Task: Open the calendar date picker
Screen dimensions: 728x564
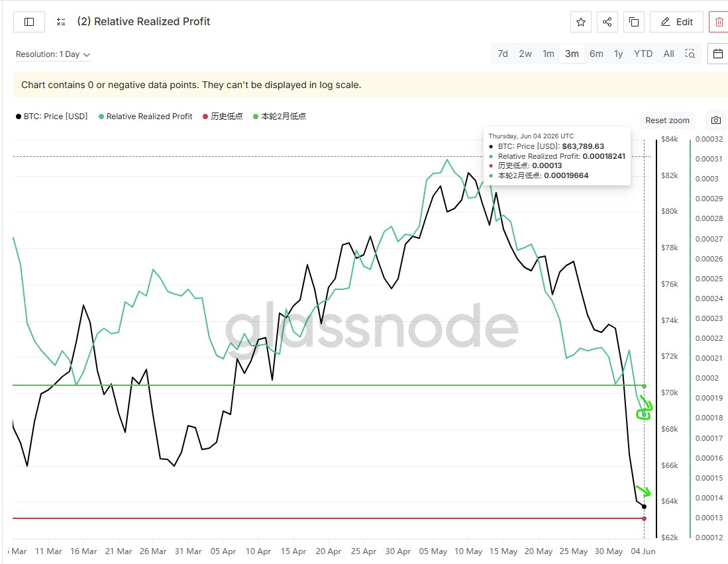Action: 718,54
